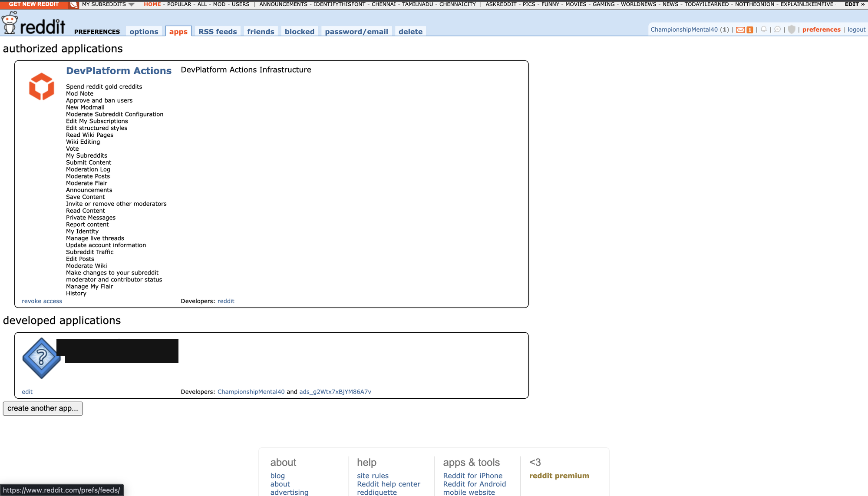Open the ANNOUNCEMENTS subreddit link
The width and height of the screenshot is (868, 496).
coord(283,4)
